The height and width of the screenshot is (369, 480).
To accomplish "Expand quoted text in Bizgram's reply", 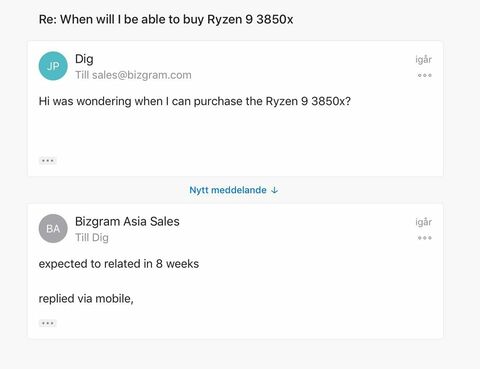I will [48, 323].
